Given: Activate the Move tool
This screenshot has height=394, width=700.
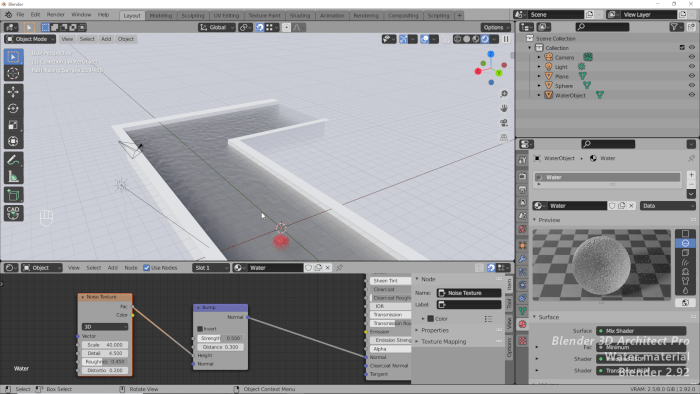Looking at the screenshot, I should (13, 92).
